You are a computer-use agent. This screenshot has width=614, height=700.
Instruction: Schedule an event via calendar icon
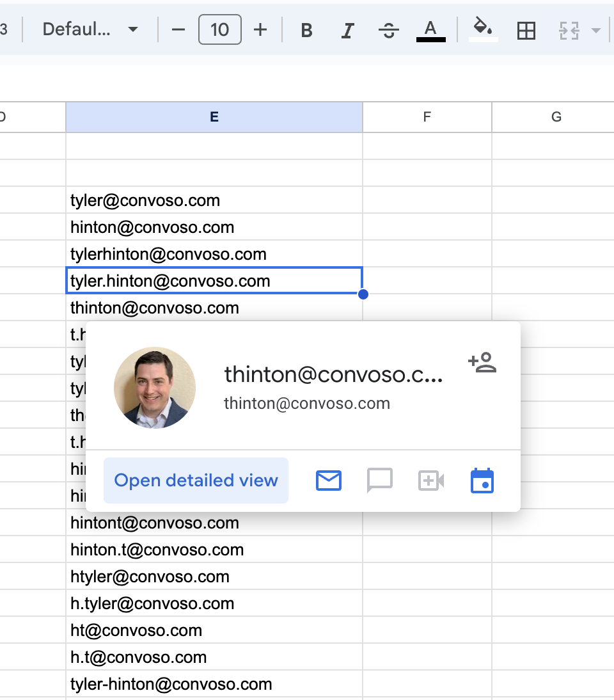pos(482,481)
